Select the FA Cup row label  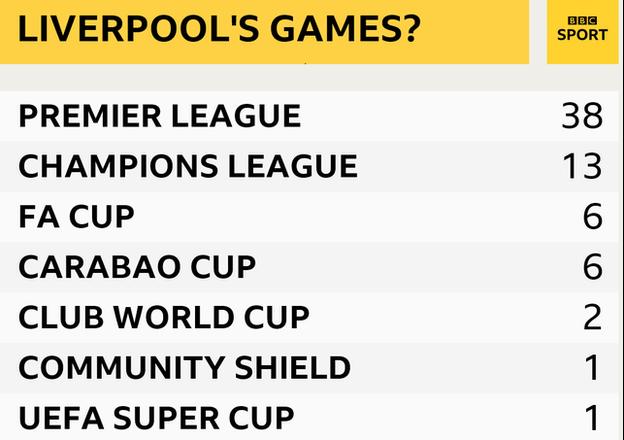tap(76, 216)
